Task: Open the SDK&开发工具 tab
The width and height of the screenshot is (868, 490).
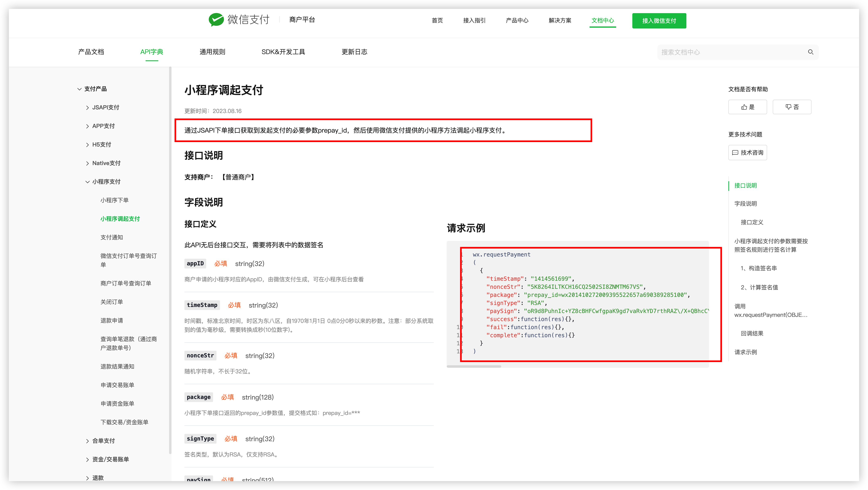Action: coord(283,52)
